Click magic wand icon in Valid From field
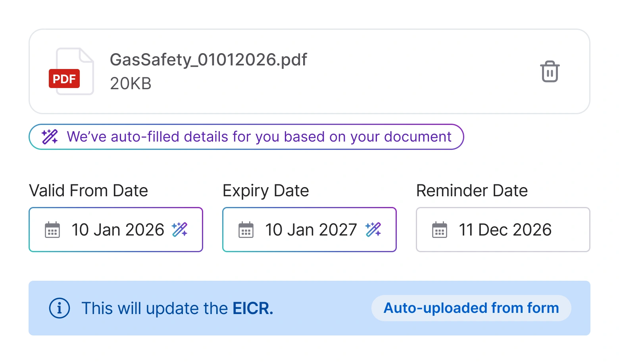This screenshot has width=619, height=364. (x=179, y=230)
